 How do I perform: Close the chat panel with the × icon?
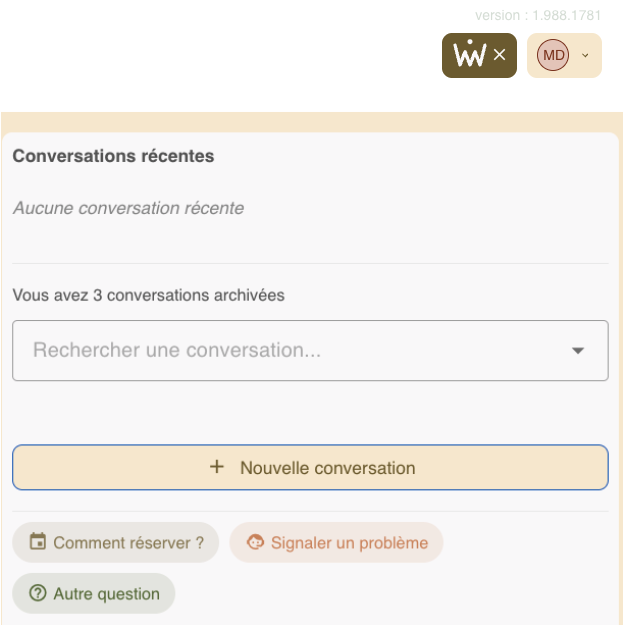500,55
